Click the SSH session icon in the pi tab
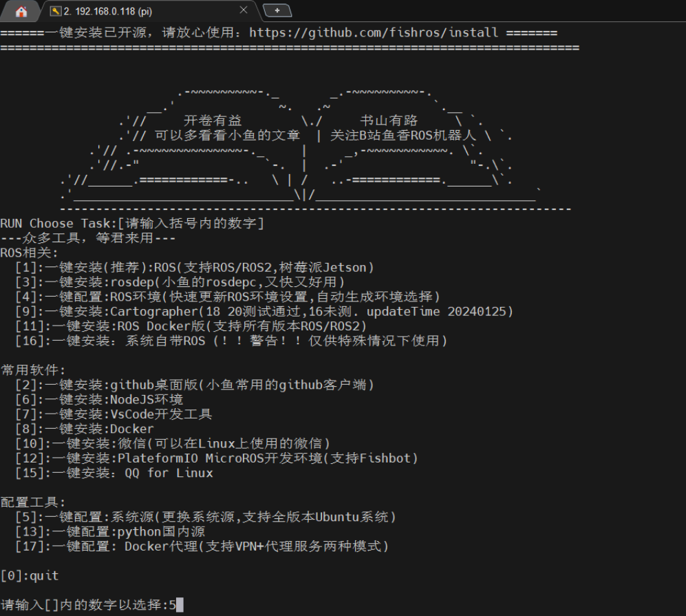Image resolution: width=686 pixels, height=616 pixels. coord(56,12)
